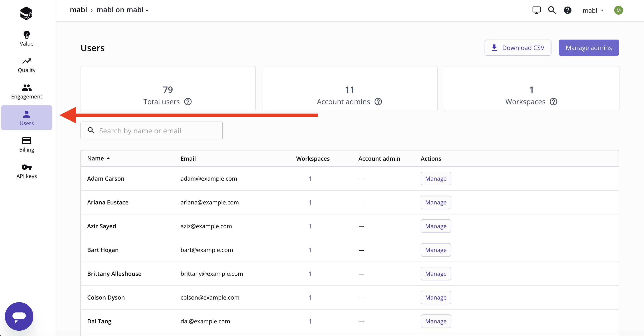644x336 pixels.
Task: Open the global search magnifier icon
Action: coord(552,10)
